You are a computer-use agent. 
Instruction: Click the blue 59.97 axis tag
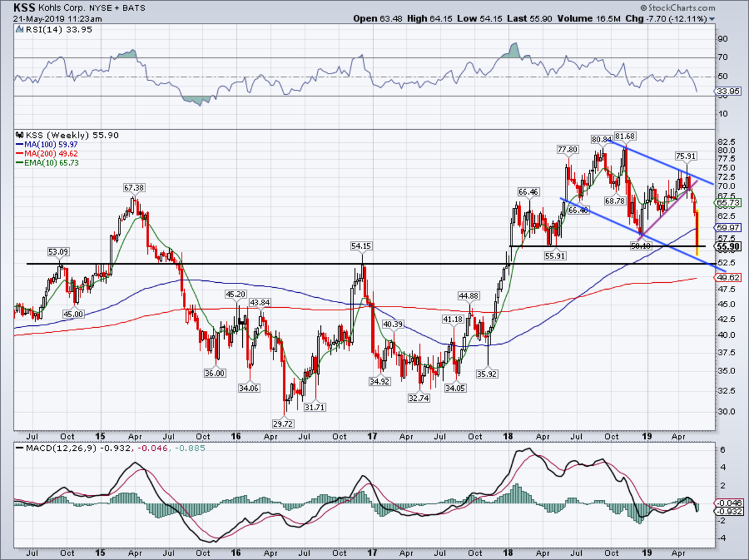[728, 227]
